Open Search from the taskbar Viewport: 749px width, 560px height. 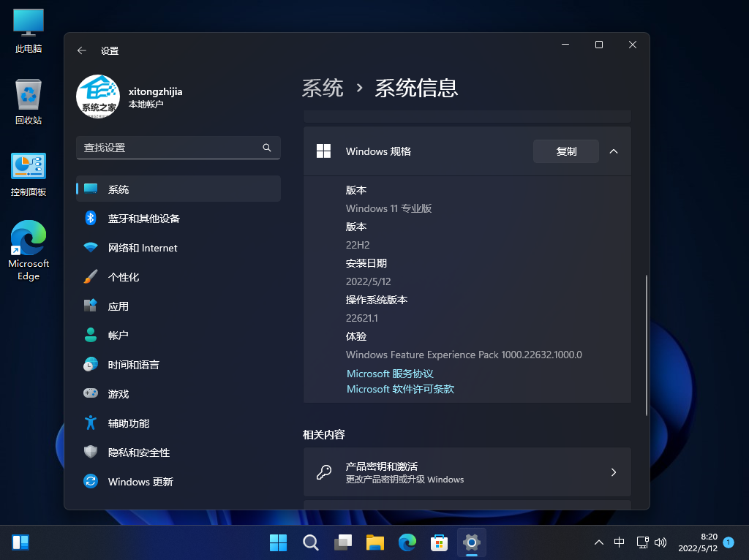pyautogui.click(x=310, y=542)
